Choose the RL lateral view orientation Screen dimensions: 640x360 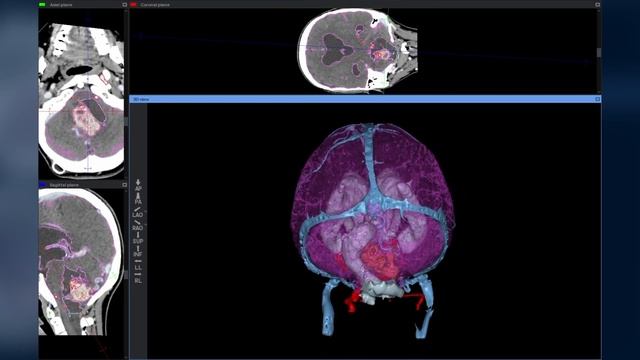click(138, 278)
